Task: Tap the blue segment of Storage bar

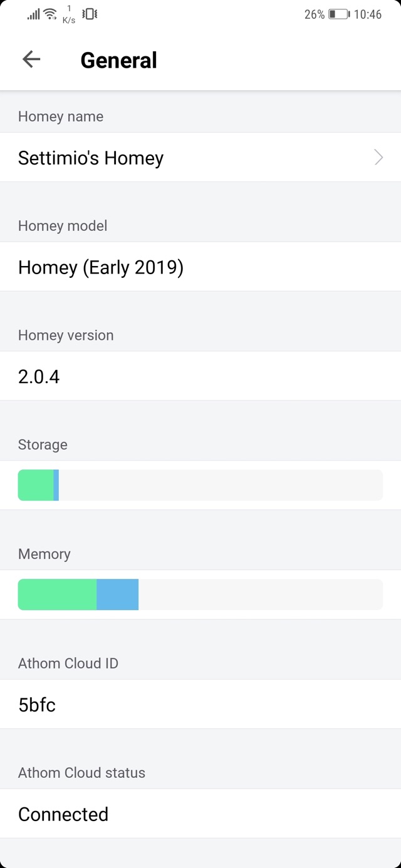Action: pyautogui.click(x=56, y=485)
